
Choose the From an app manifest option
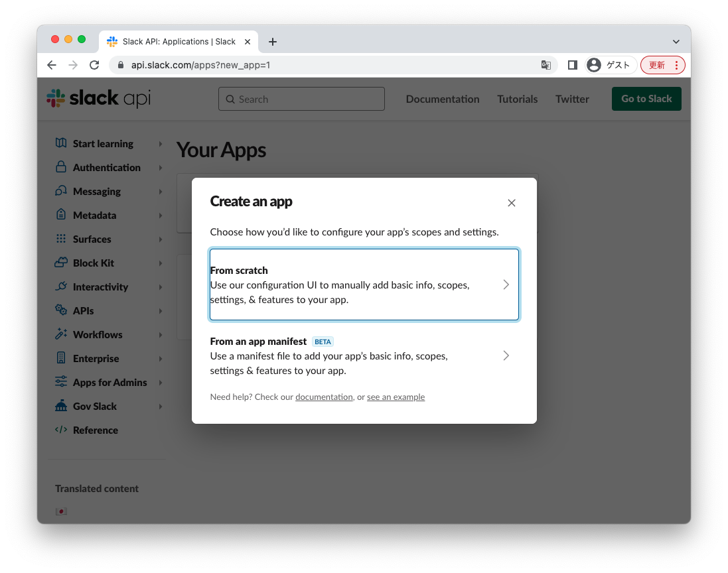[x=364, y=355]
